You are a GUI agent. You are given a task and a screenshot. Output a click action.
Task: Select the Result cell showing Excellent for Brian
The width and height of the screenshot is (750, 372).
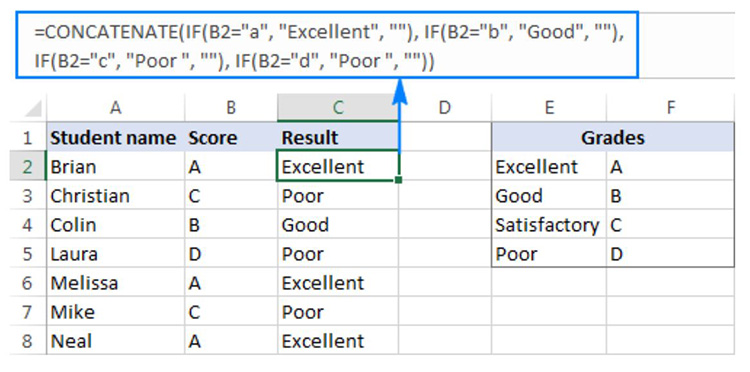[x=338, y=166]
